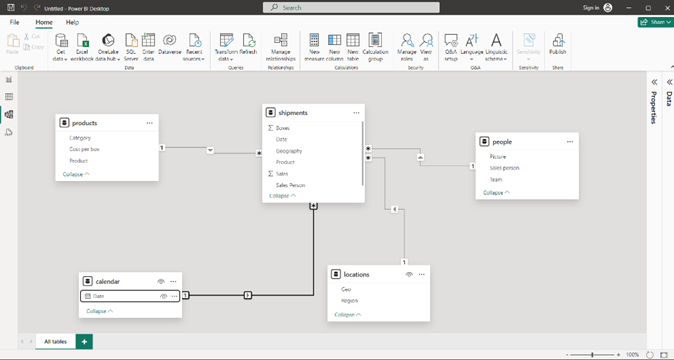The width and height of the screenshot is (674, 360).
Task: Fit the diagram to screen
Action: (664, 355)
